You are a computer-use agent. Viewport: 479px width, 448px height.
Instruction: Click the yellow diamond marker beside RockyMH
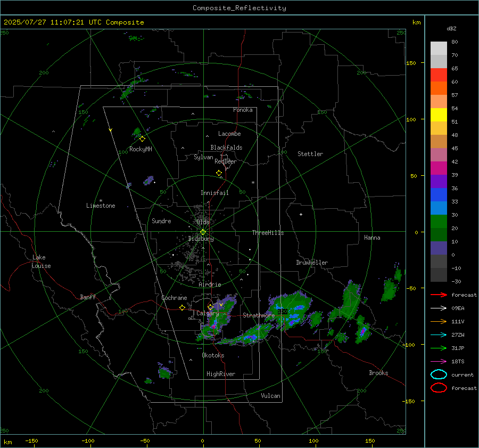pyautogui.click(x=142, y=139)
